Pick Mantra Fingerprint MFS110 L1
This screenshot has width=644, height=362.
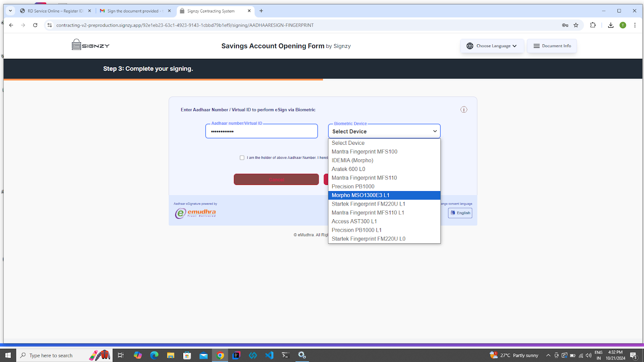[384, 213]
